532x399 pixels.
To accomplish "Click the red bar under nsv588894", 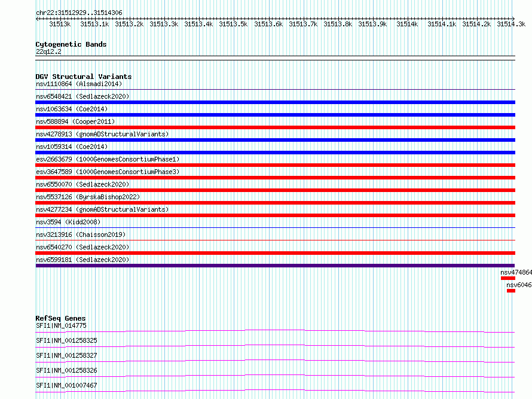I will (x=275, y=127).
